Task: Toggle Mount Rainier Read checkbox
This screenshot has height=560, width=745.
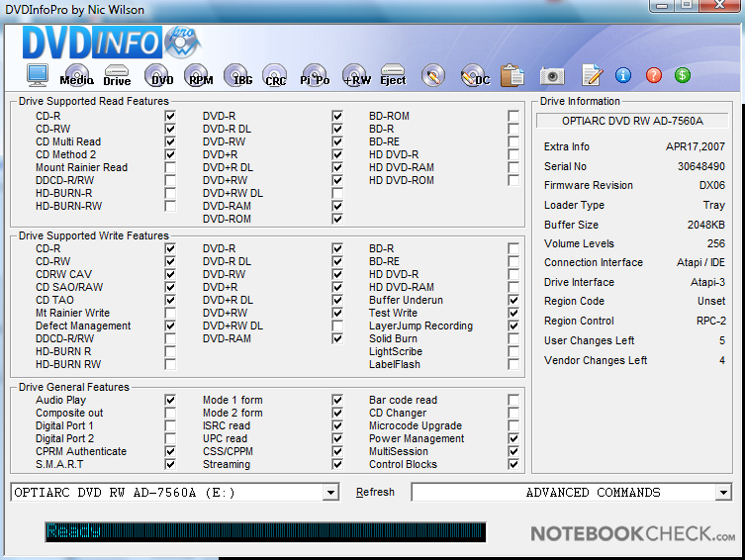Action: (x=170, y=167)
